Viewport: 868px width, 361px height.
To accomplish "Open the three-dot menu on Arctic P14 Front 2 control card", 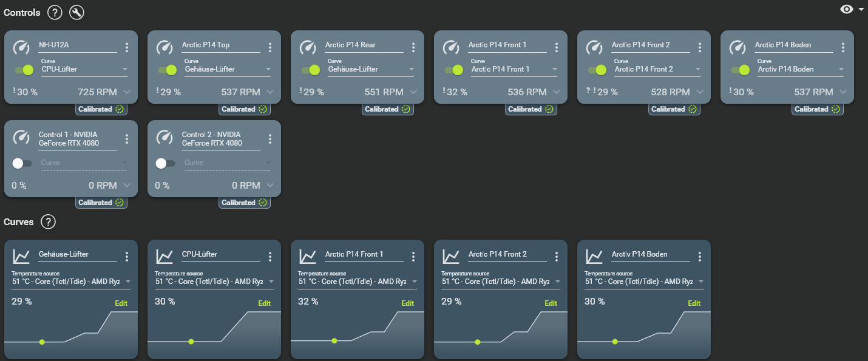I will (700, 47).
